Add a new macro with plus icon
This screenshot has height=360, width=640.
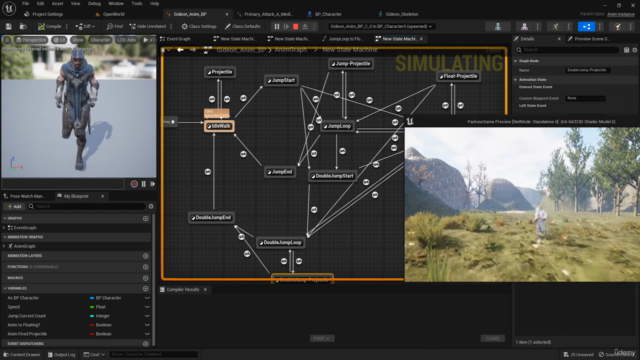click(146, 278)
